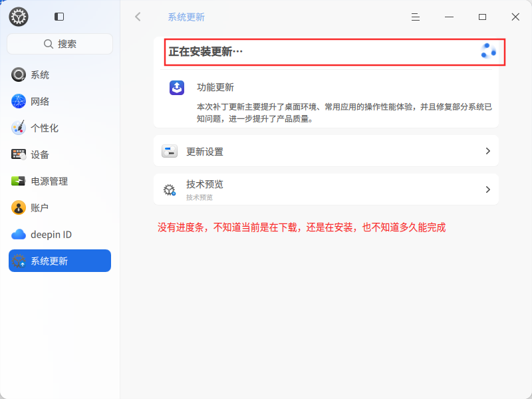Select 系统 in the sidebar
Screen dimensions: 532x399
[x=40, y=74]
